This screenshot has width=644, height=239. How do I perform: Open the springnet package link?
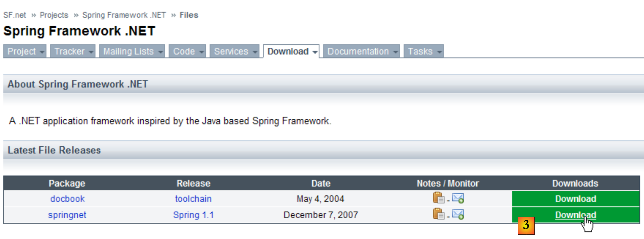click(x=67, y=215)
